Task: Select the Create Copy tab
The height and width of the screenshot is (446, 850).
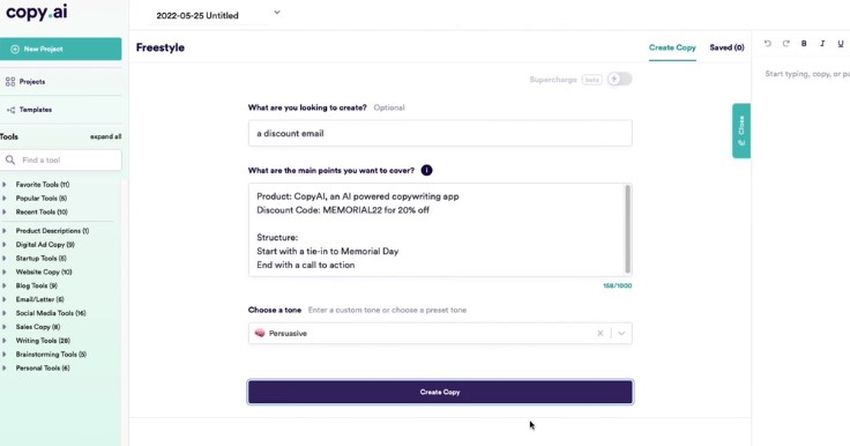Action: [672, 47]
